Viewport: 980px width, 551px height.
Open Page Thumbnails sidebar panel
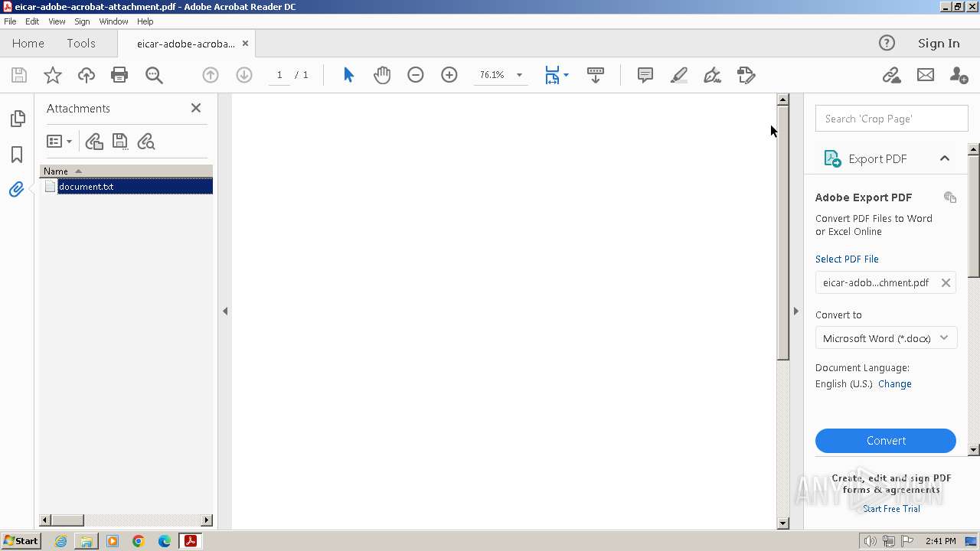click(17, 119)
